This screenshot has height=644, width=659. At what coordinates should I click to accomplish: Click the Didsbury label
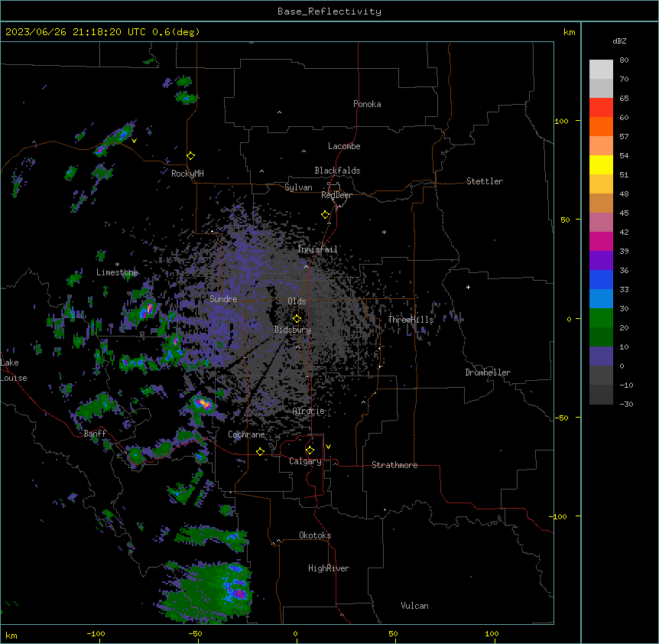coord(293,330)
